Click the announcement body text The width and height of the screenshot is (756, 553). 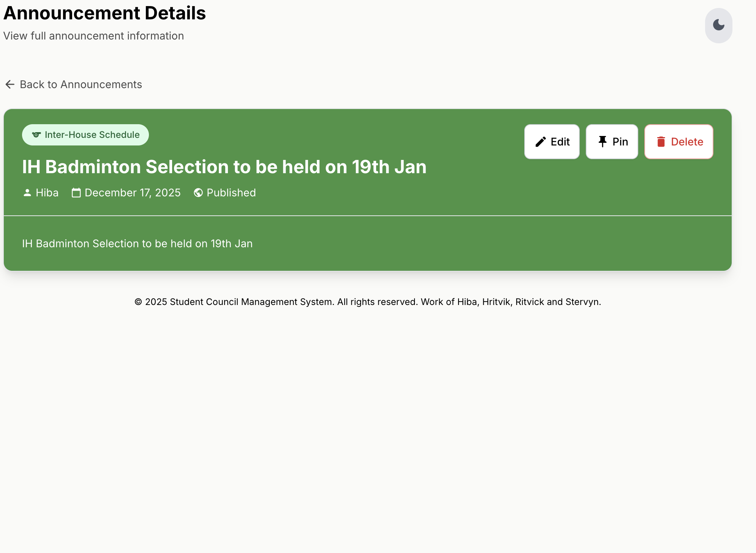pyautogui.click(x=137, y=243)
